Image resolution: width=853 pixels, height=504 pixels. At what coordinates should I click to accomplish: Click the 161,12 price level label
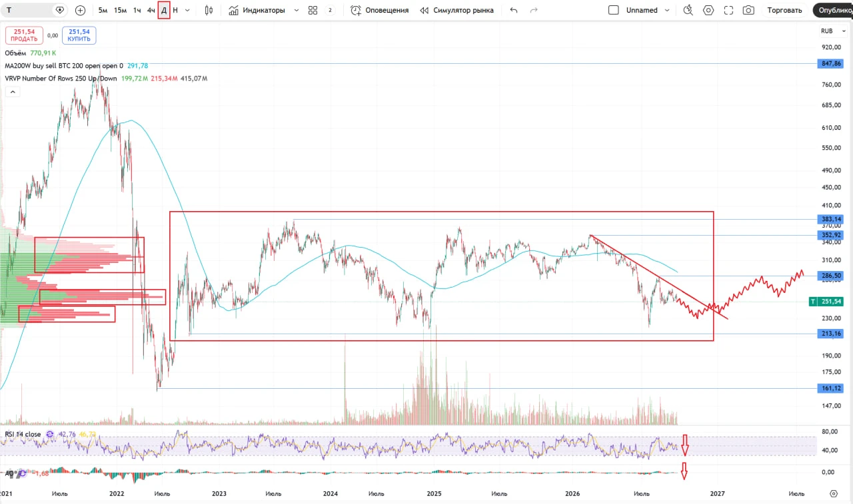830,388
